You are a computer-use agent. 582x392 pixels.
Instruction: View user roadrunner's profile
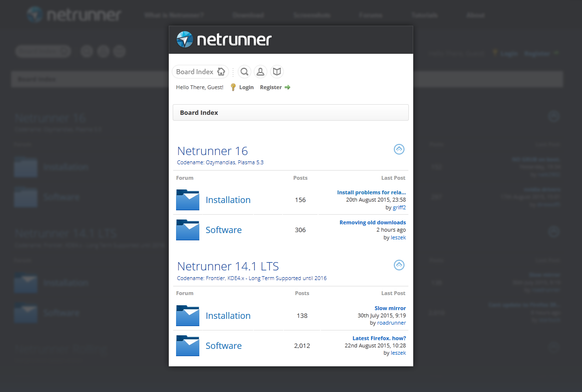tap(391, 323)
